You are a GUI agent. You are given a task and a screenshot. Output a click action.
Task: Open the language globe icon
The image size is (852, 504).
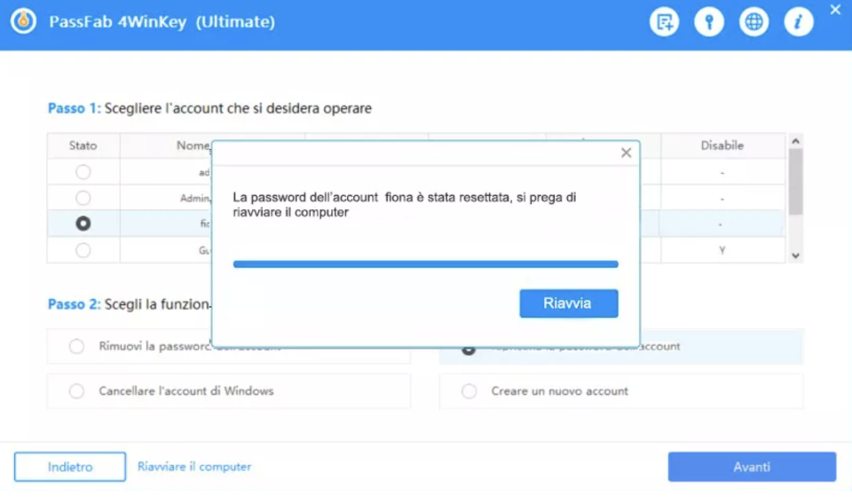pos(753,21)
